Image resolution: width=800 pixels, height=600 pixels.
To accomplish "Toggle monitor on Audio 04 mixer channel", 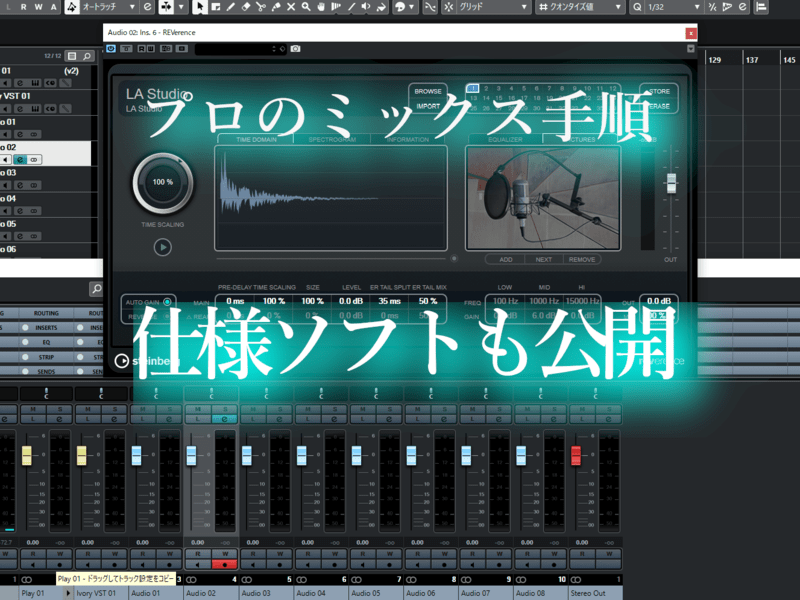I will (x=308, y=565).
